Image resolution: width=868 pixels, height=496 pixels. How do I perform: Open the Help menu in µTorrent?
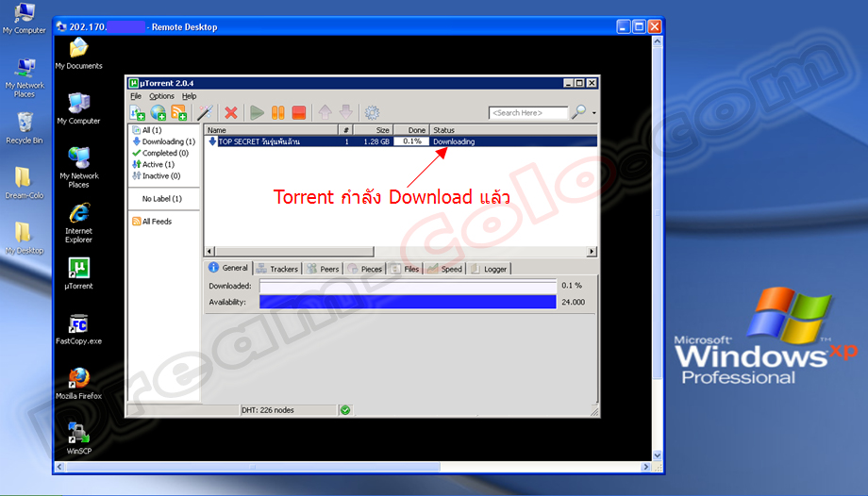(190, 96)
